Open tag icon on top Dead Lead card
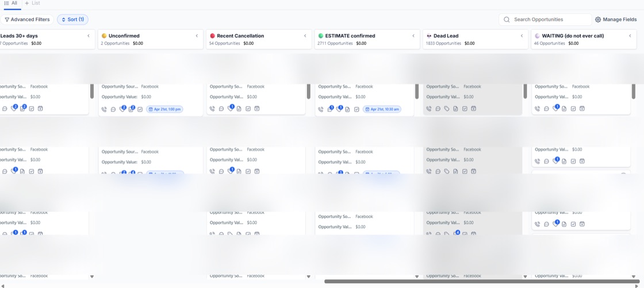Image resolution: width=644 pixels, height=288 pixels. click(447, 109)
